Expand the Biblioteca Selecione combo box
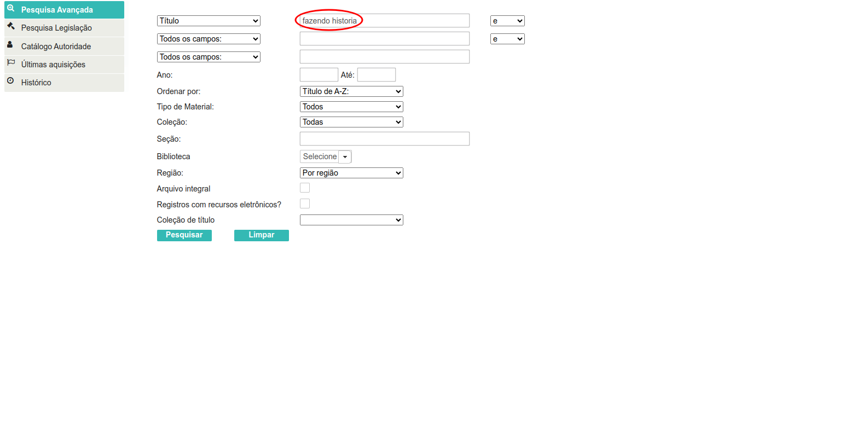868x424 pixels. 345,157
